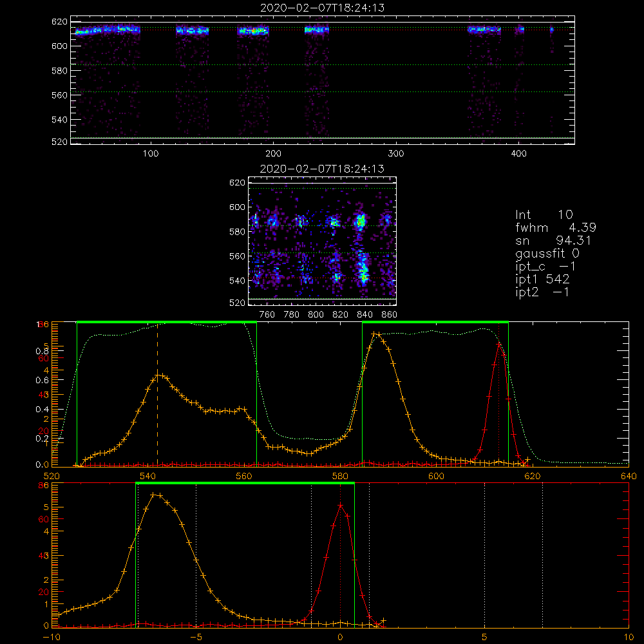Click the orange peak in the bottom plot
Screen dimensions: 644x644
point(153,495)
